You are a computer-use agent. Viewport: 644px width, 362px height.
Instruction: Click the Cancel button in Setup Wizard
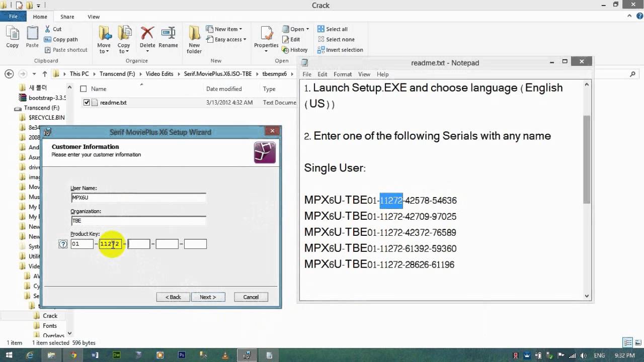[x=251, y=297]
